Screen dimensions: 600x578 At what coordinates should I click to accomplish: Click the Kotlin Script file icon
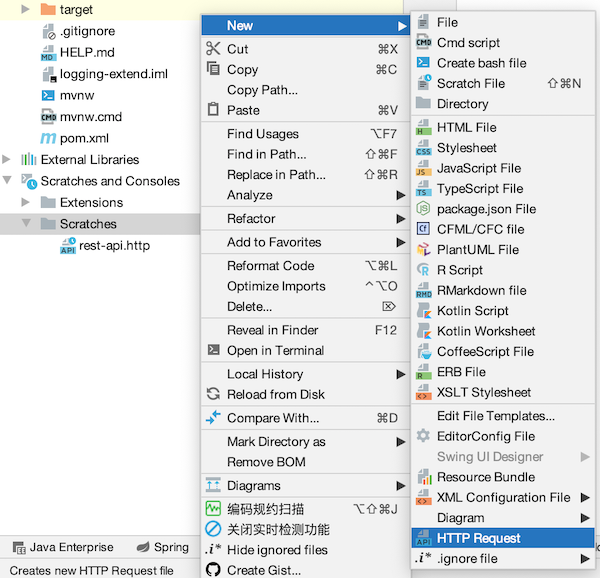point(423,311)
